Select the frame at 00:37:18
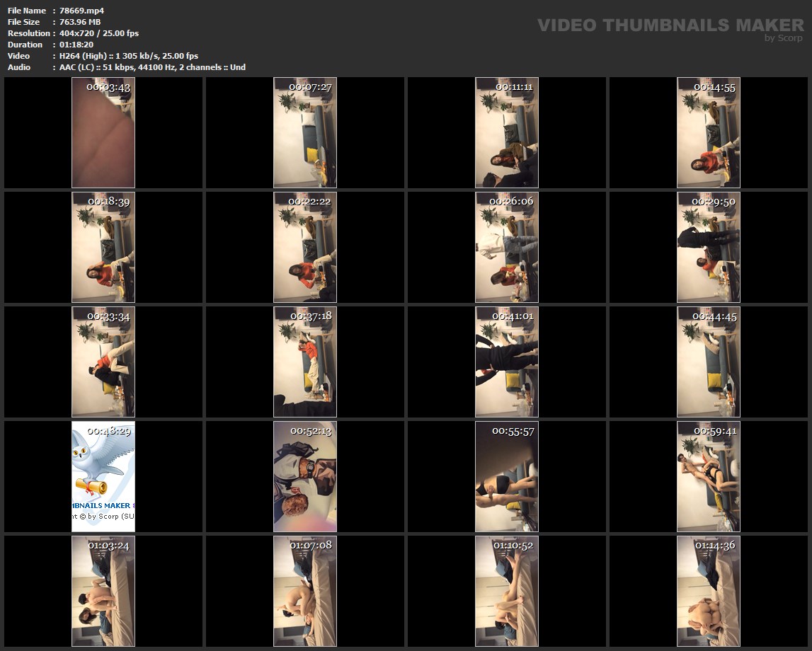Screen dimensions: 812x651 point(305,362)
